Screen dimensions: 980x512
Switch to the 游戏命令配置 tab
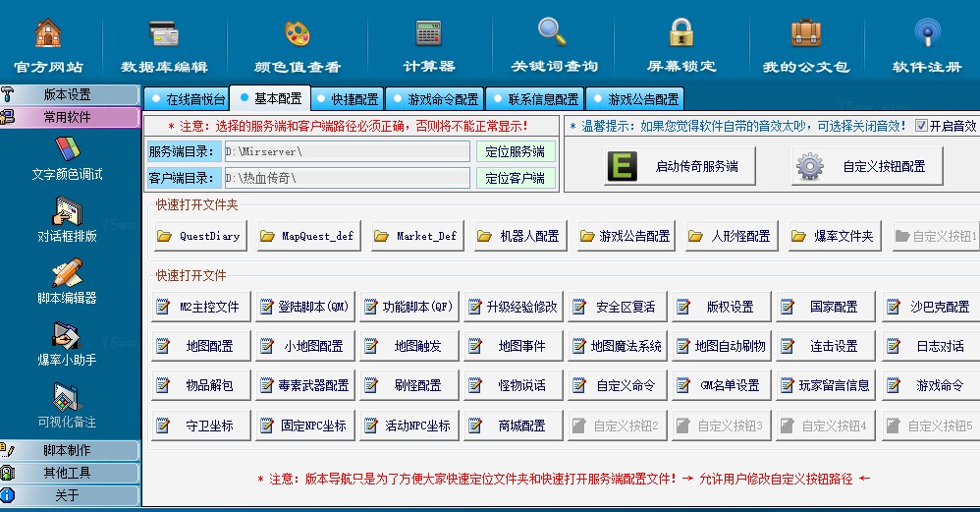coord(435,99)
